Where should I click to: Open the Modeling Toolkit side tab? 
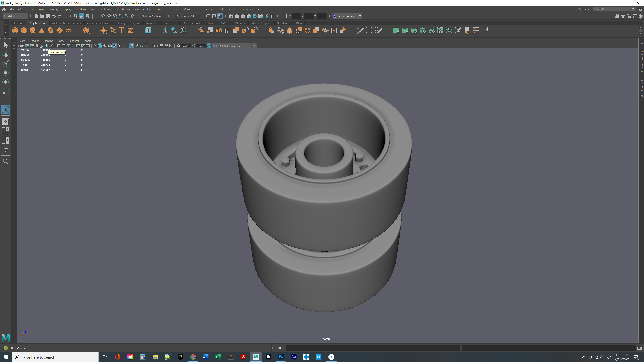tap(642, 87)
